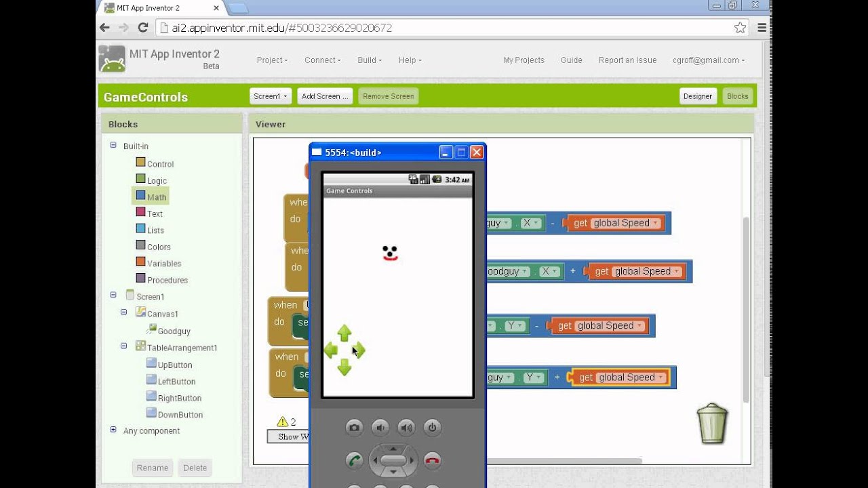The height and width of the screenshot is (488, 868).
Task: Open the Guide link
Action: point(572,60)
